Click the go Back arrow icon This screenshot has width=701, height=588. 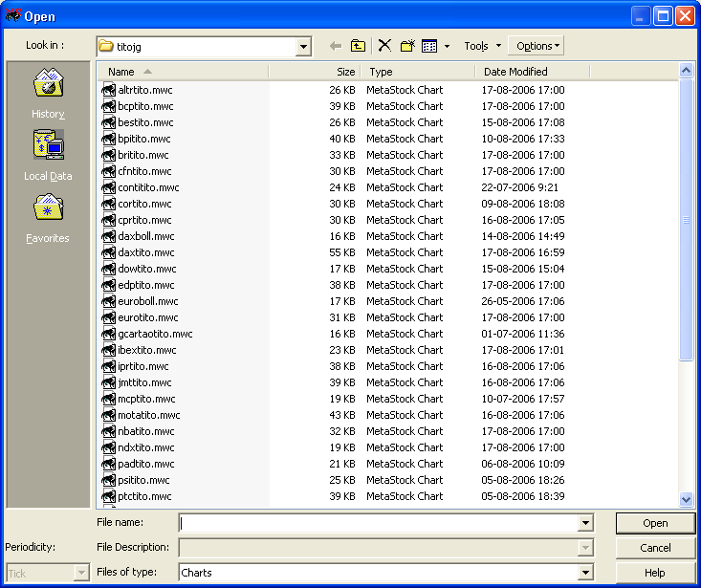coord(335,46)
